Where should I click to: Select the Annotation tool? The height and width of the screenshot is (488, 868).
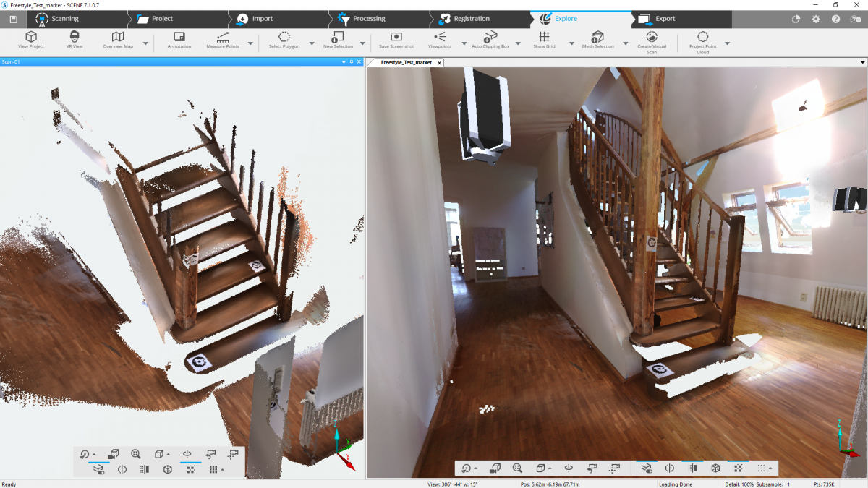pos(179,39)
